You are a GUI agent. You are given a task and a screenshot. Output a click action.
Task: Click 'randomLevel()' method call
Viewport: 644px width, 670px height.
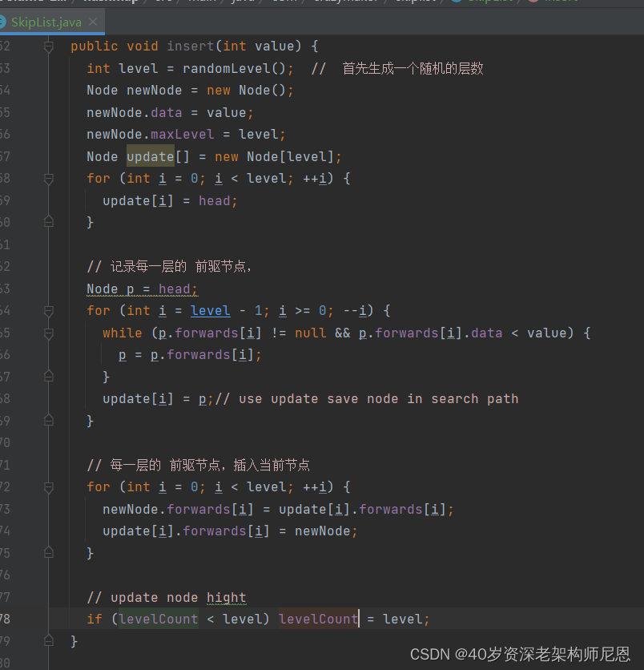[234, 68]
